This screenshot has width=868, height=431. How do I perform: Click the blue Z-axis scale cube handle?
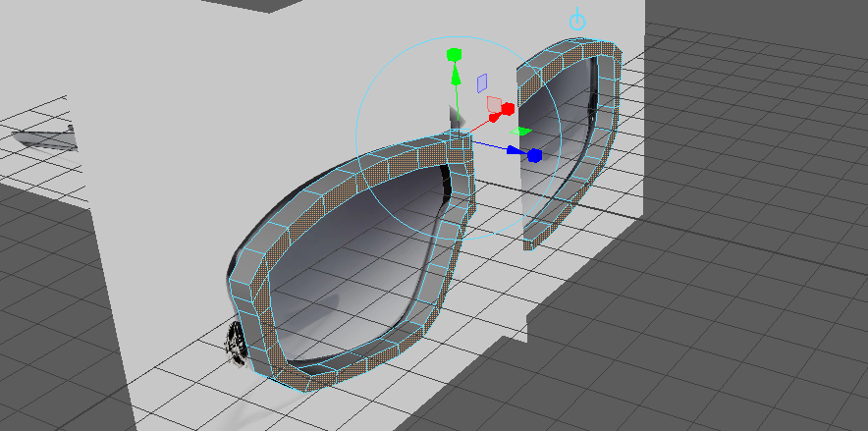[x=534, y=155]
